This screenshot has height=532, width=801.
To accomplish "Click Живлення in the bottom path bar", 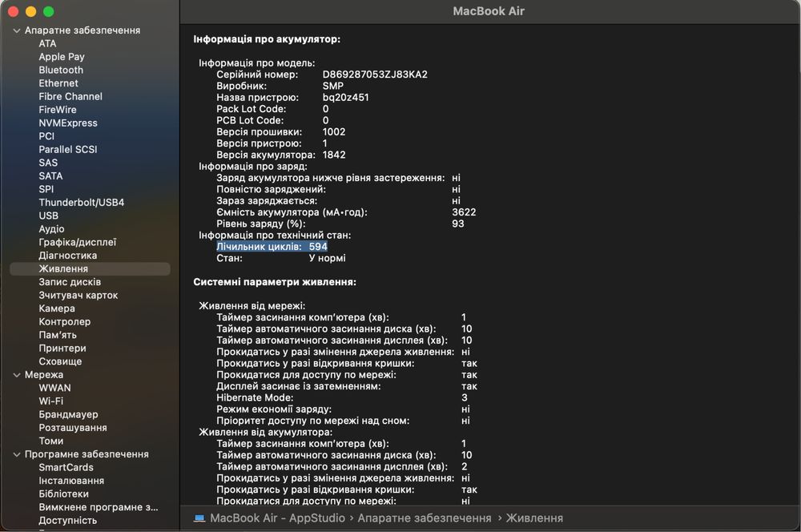I will tap(534, 518).
